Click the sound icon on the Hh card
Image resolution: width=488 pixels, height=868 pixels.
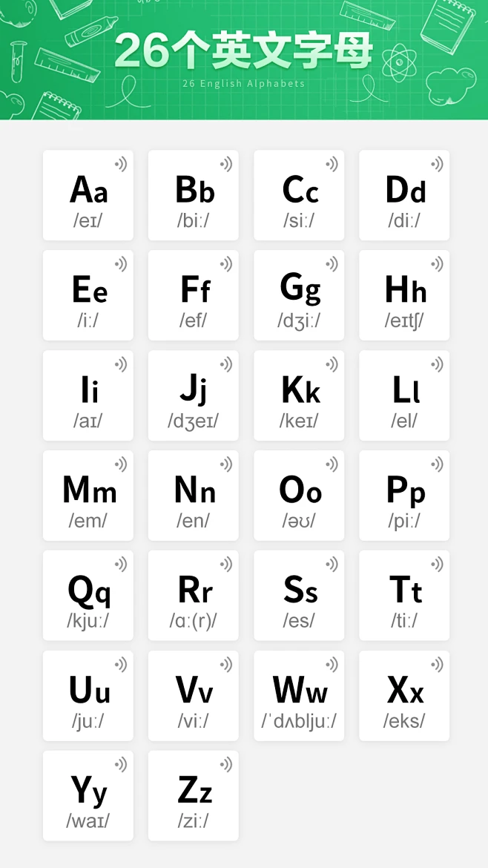[437, 264]
